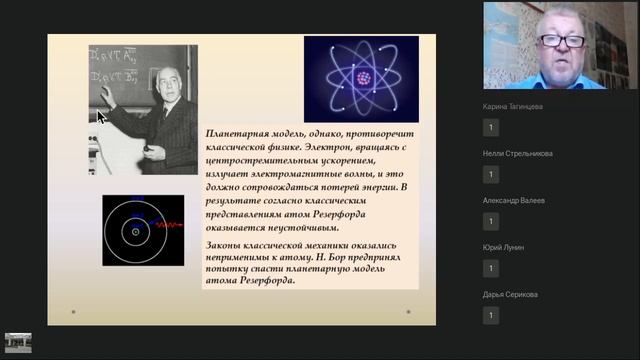Select participant name Дарья Серикова
The height and width of the screenshot is (360, 640).
(510, 294)
